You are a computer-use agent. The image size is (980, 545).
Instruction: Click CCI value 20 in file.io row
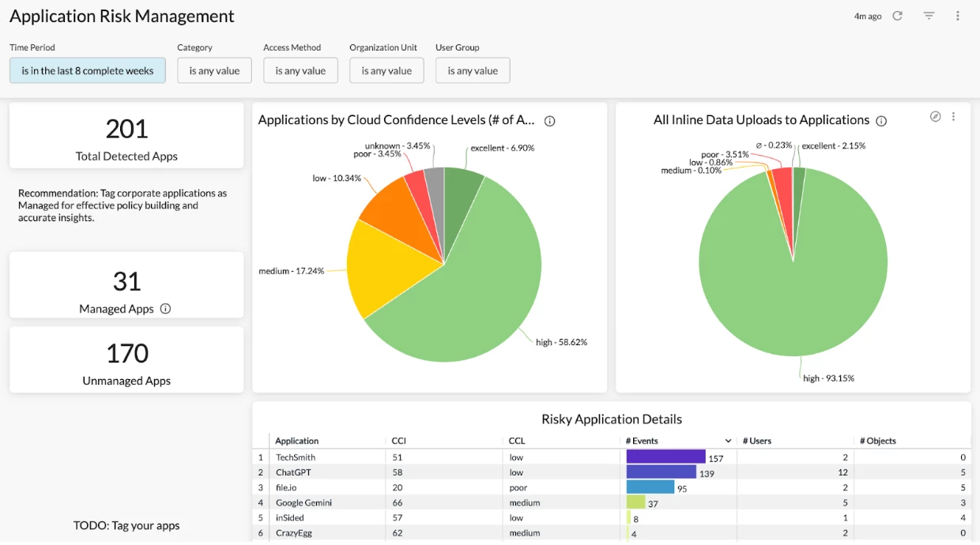click(398, 487)
